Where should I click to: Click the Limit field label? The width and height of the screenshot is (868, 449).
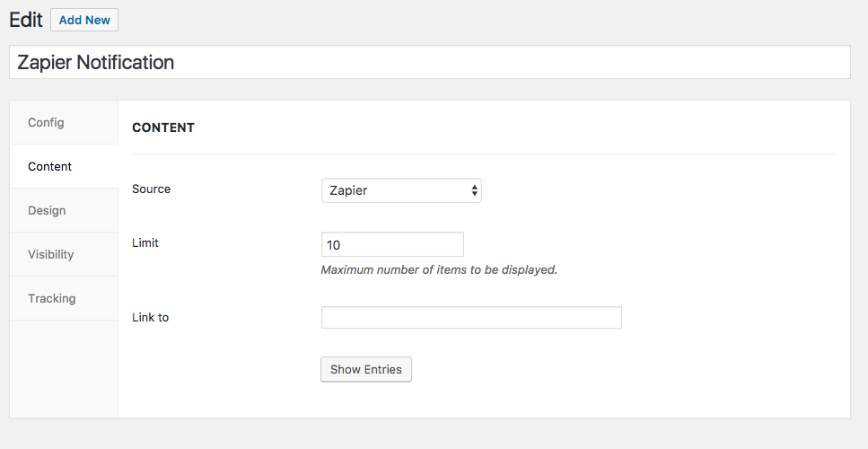click(x=145, y=243)
